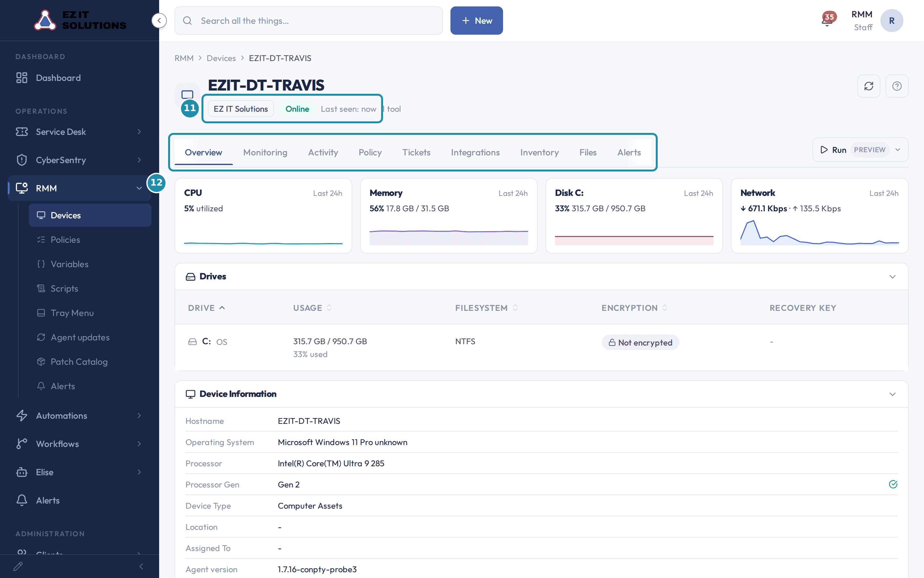The width and height of the screenshot is (924, 578).
Task: Open Policies in the RMM submenu
Action: click(90, 240)
